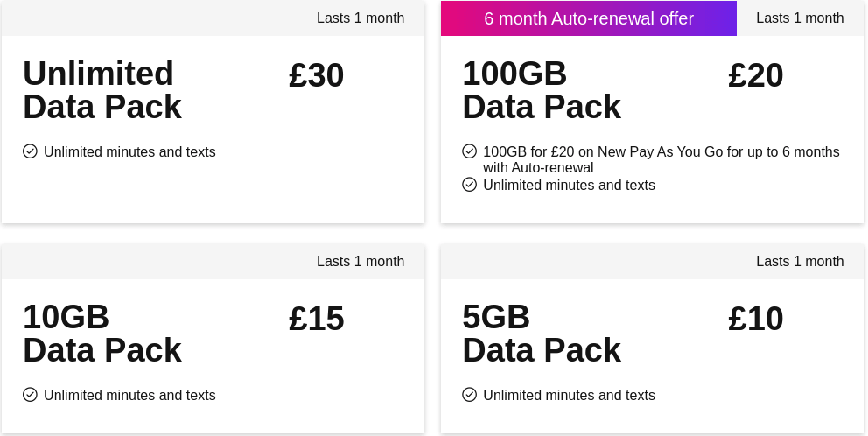Click checkmark icon on Unlimited Data Pack
Screen dimensions: 868x436
[x=30, y=151]
